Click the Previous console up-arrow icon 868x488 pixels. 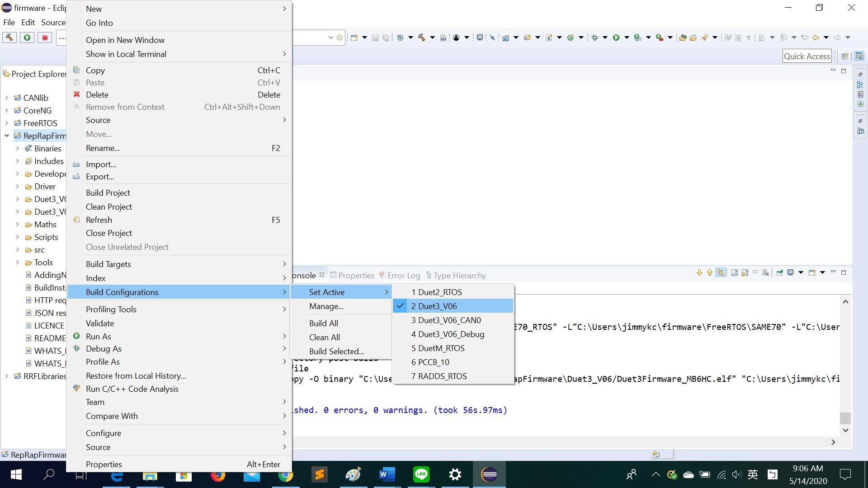(x=709, y=272)
